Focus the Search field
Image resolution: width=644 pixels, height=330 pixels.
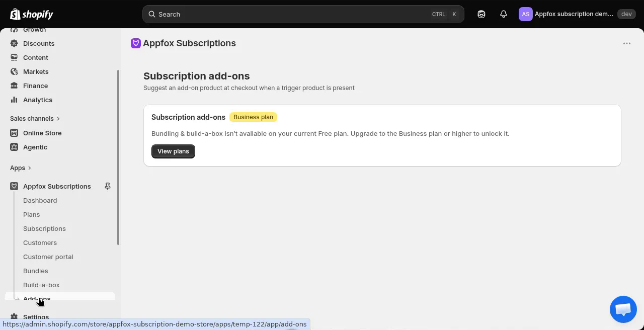pos(303,14)
